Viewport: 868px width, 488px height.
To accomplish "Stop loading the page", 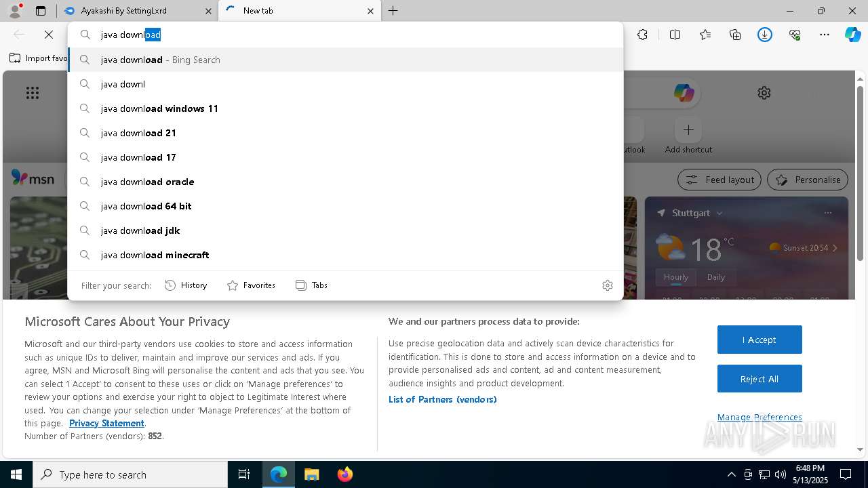I will click(49, 35).
